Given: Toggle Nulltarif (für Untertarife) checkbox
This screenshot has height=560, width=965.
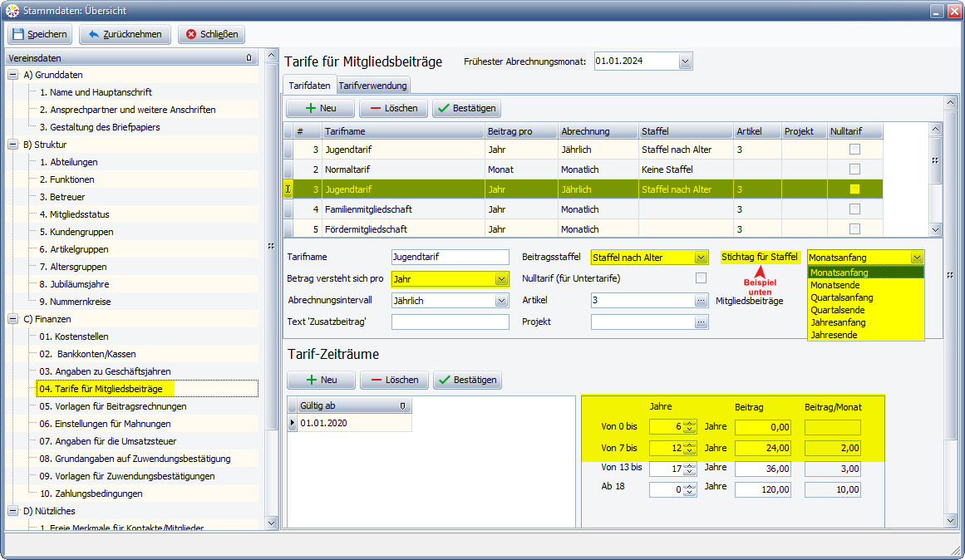Looking at the screenshot, I should 701,278.
